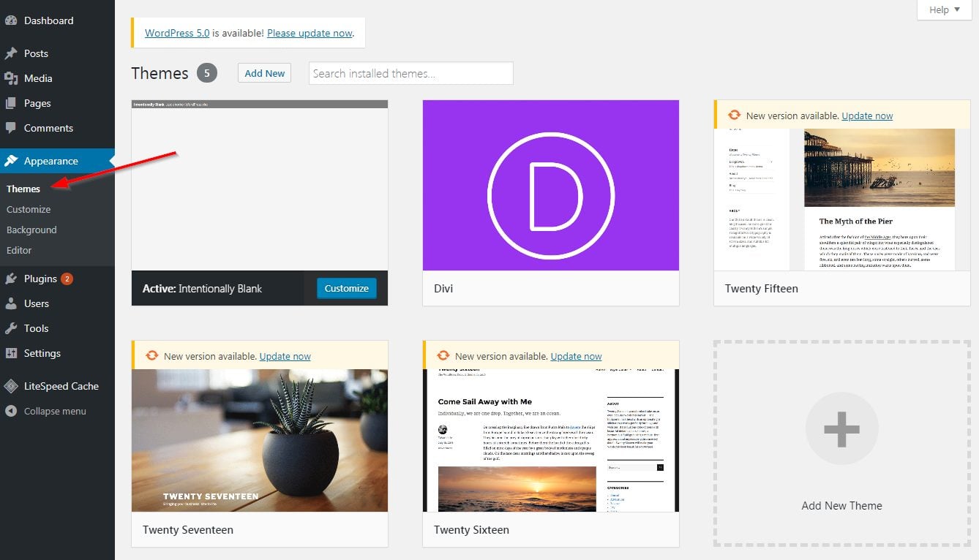
Task: Select the Intentionally Blank theme preview
Action: (x=260, y=186)
